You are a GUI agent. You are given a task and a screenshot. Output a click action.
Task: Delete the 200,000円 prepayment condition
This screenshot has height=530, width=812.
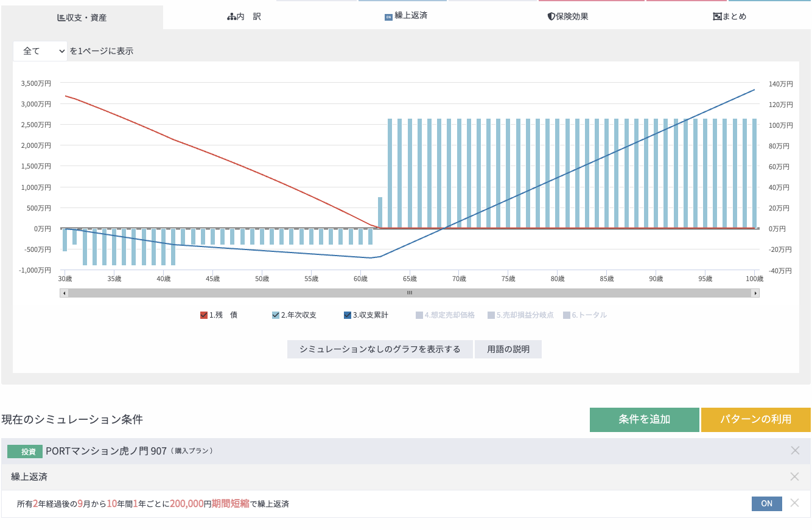794,503
